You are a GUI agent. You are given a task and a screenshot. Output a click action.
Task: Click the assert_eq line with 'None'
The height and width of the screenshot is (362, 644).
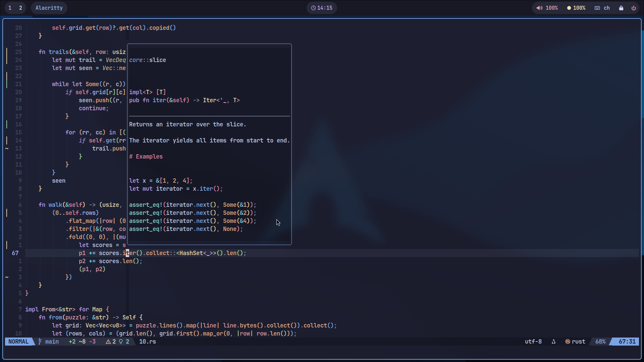point(186,229)
